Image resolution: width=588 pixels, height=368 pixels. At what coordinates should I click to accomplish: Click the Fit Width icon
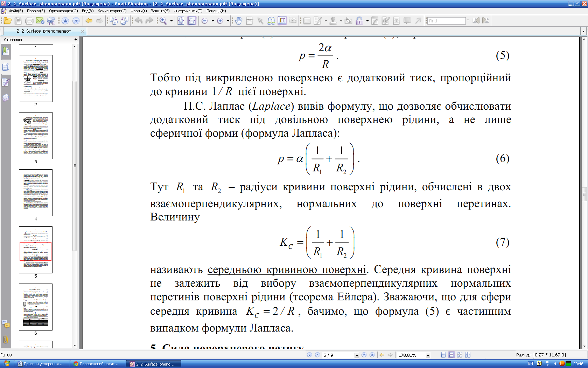(192, 21)
